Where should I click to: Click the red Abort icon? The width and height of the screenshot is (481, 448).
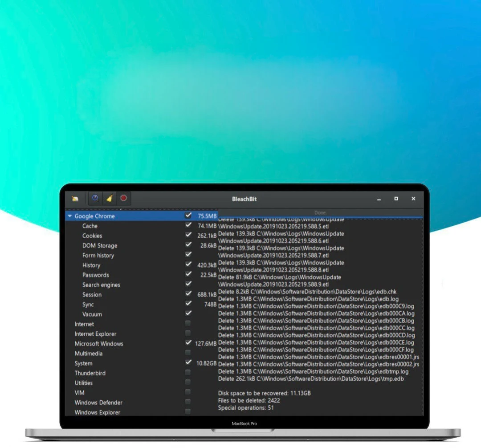pos(124,199)
